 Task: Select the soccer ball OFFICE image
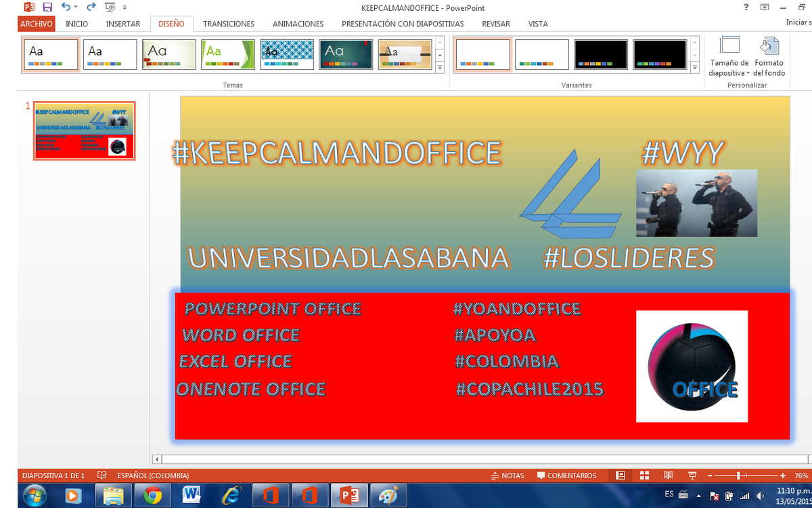pos(692,366)
